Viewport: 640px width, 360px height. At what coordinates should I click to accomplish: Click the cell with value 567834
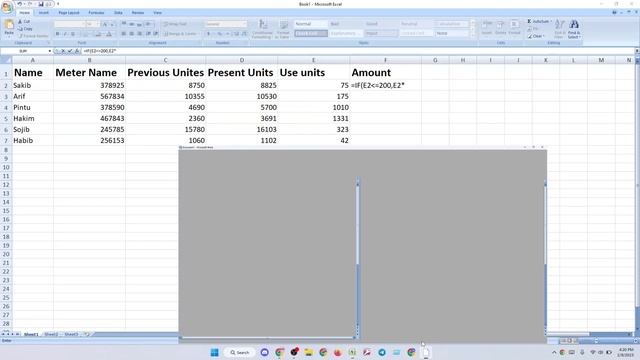tap(89, 96)
